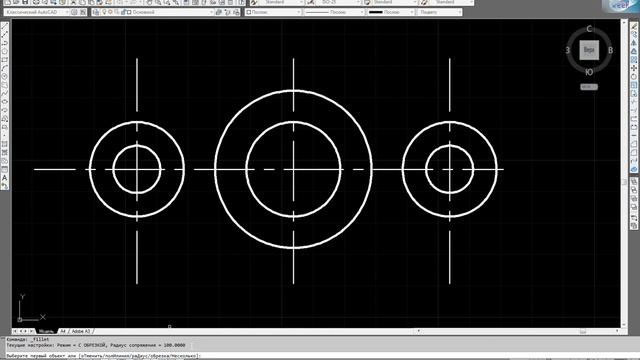The width and height of the screenshot is (640, 360).
Task: Switch to the Модель tab
Action: click(x=47, y=331)
